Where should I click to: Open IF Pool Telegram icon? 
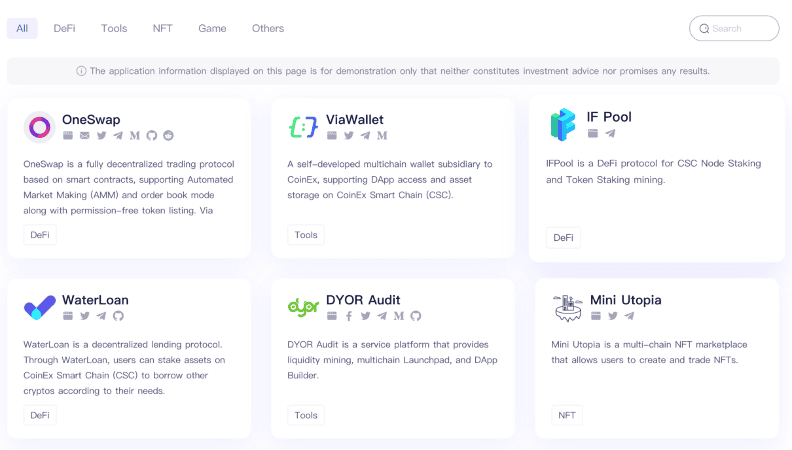click(x=610, y=133)
